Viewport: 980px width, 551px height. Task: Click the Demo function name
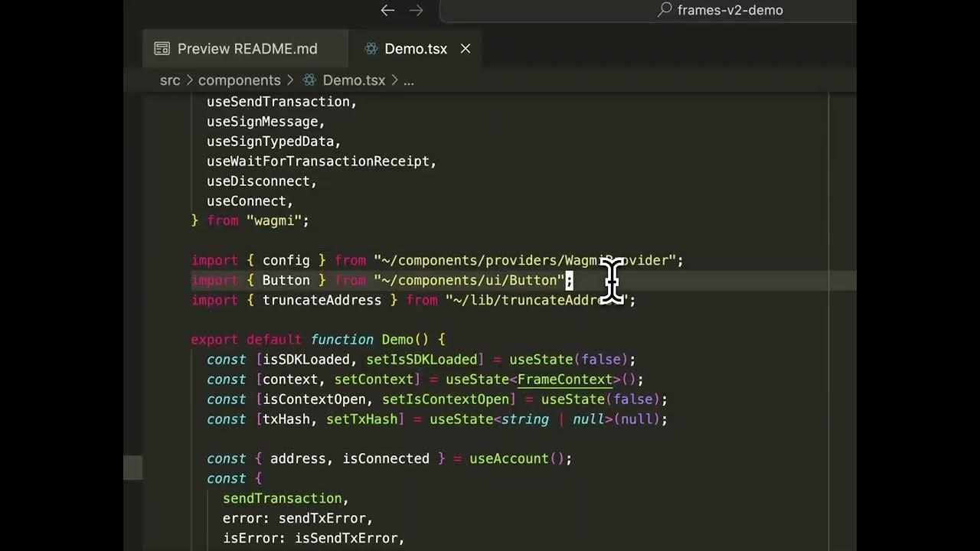[397, 340]
